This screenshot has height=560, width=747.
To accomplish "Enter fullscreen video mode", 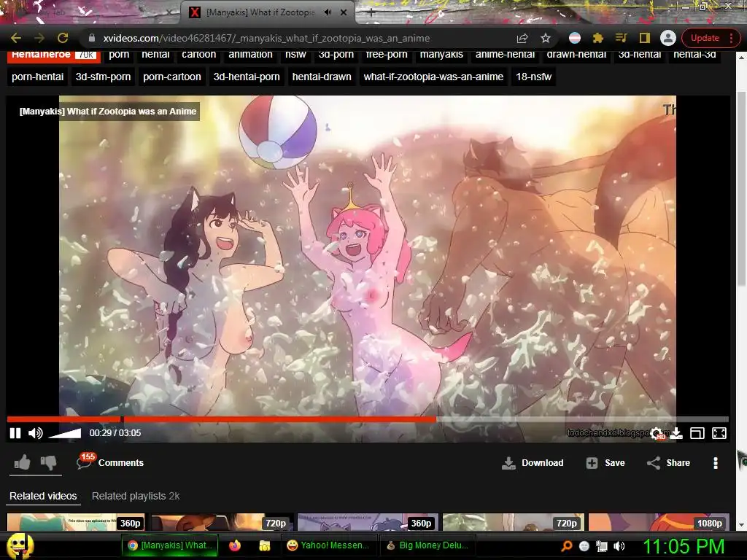I will coord(719,433).
